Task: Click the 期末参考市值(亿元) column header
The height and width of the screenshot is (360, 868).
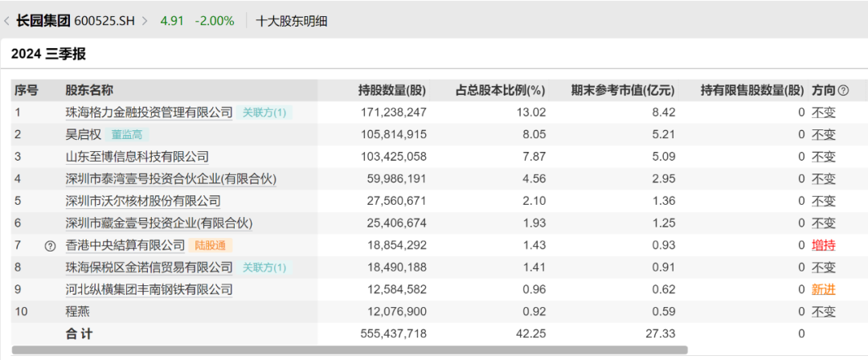Action: 622,90
